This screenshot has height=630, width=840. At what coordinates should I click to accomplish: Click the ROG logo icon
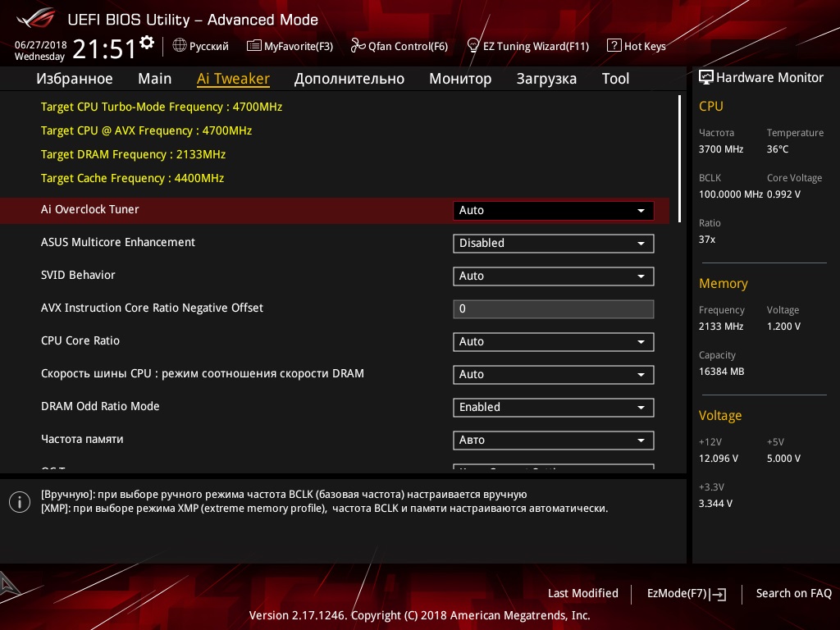pyautogui.click(x=36, y=18)
